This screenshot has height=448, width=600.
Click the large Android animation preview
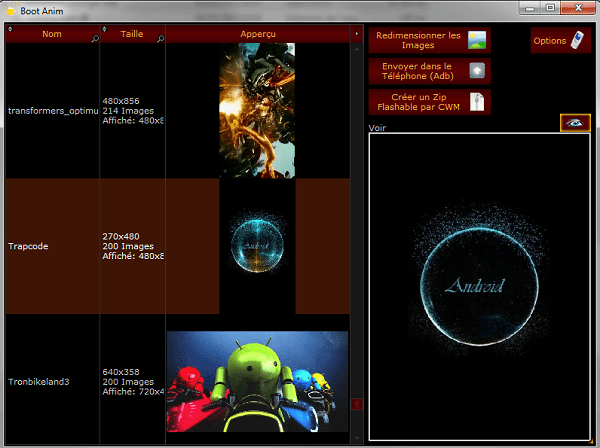click(x=479, y=286)
